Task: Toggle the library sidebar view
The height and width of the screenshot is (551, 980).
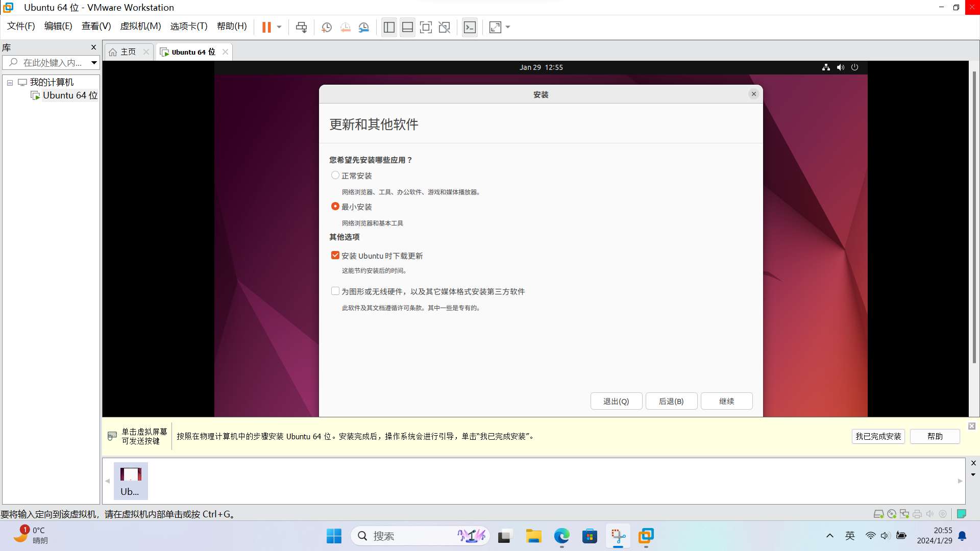Action: click(389, 27)
